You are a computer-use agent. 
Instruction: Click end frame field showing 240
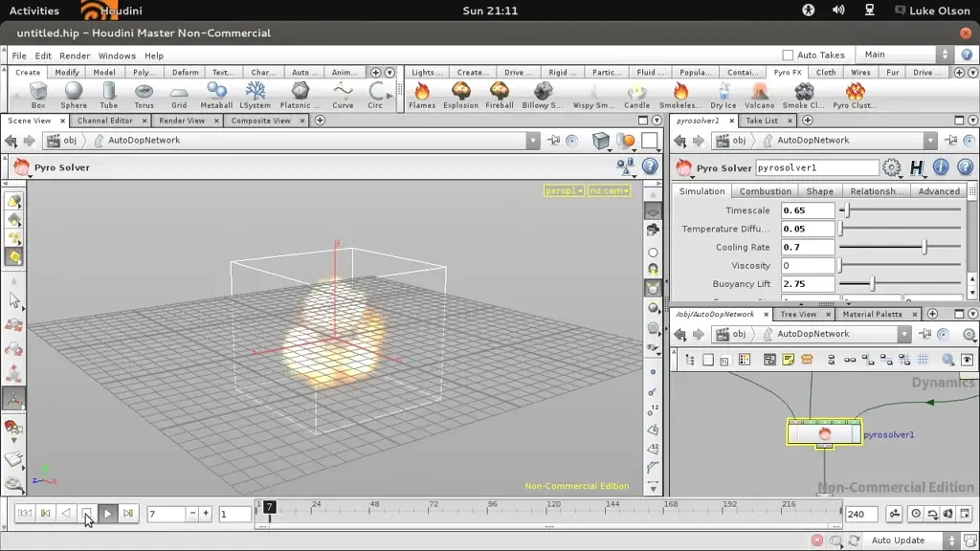(861, 514)
